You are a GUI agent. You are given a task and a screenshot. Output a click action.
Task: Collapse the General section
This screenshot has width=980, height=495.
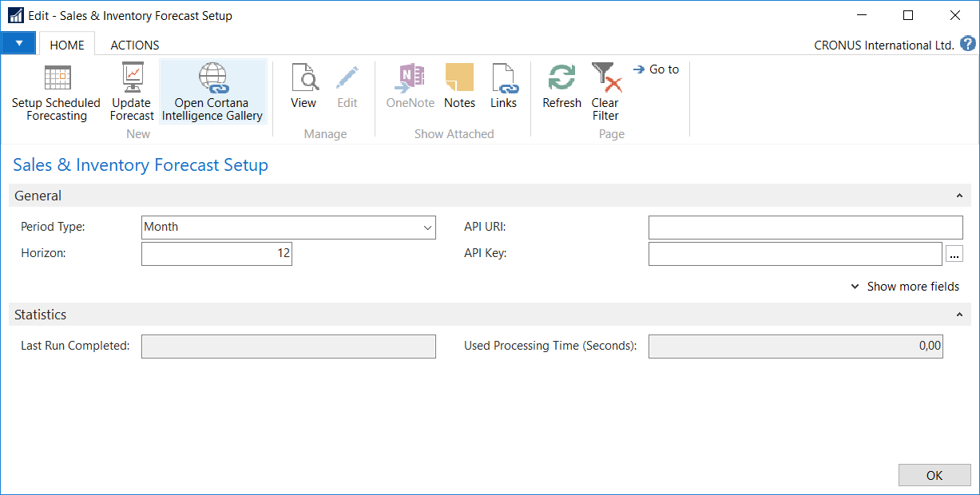[x=959, y=196]
